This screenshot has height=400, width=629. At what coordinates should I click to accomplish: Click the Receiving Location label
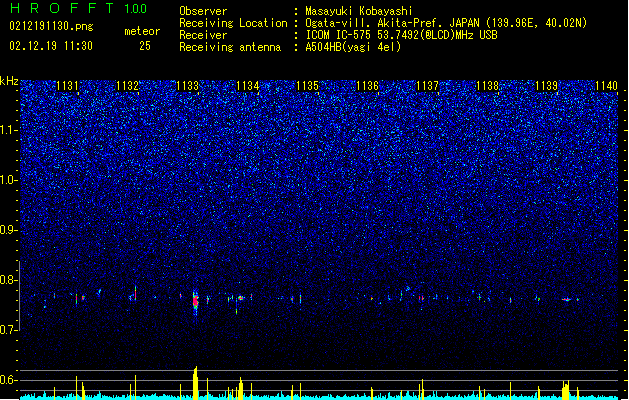coord(233,23)
